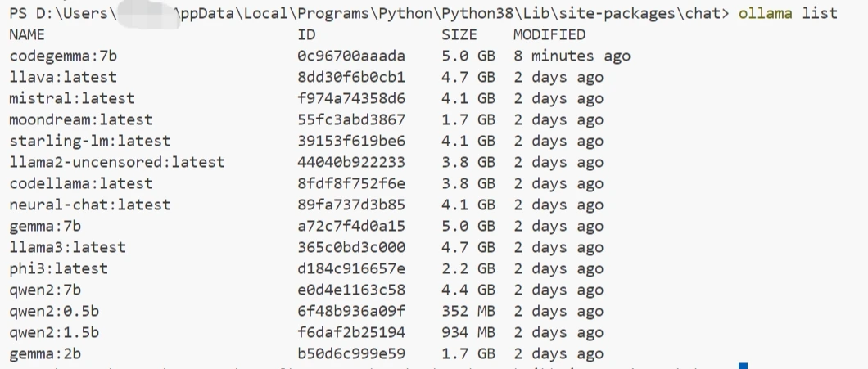Click the llama3:latest model name
868x369 pixels.
pos(67,247)
